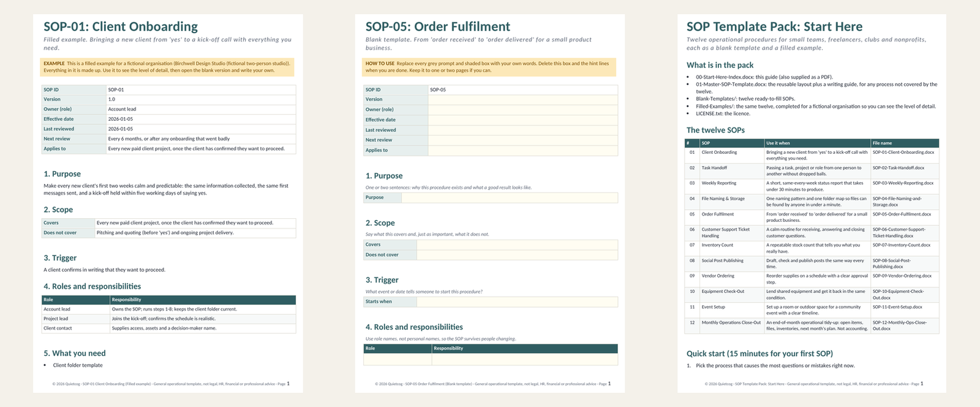Image resolution: width=980 pixels, height=407 pixels.
Task: Click the 'SOP-05' SOP ID value cell
Action: (523, 89)
